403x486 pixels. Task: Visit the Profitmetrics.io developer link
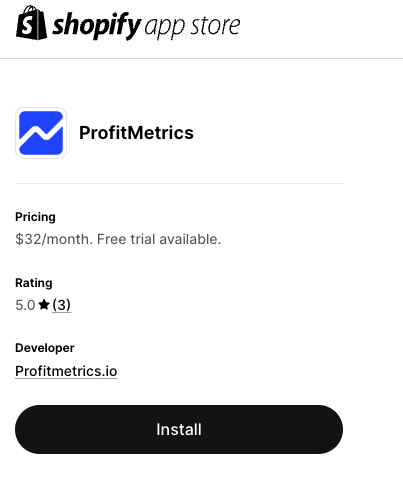66,371
